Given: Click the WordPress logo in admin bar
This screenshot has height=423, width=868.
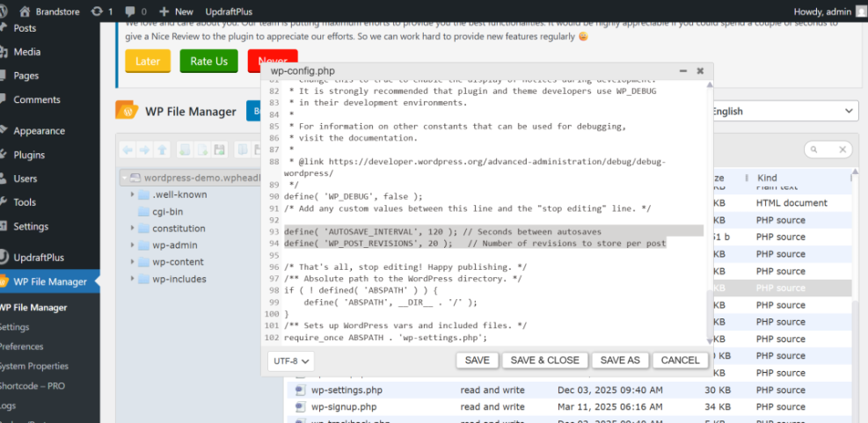Looking at the screenshot, I should 3,11.
